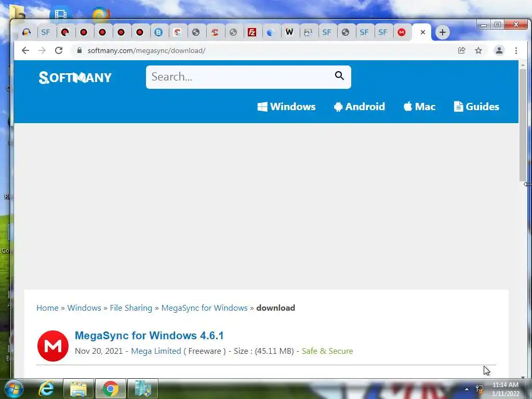Screen dimensions: 532x399
Task: Switch to the tab left of FileZilla
Action: [x=233, y=32]
